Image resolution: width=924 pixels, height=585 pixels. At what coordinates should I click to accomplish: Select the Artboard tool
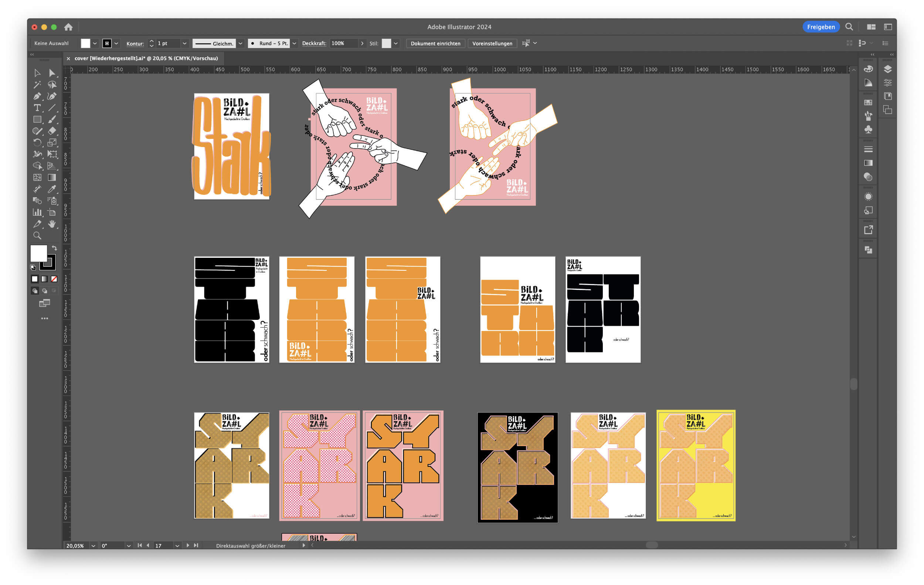52,212
